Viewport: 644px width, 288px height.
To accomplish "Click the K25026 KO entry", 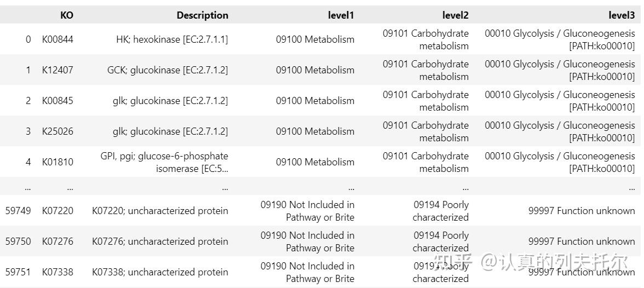I will tap(58, 131).
